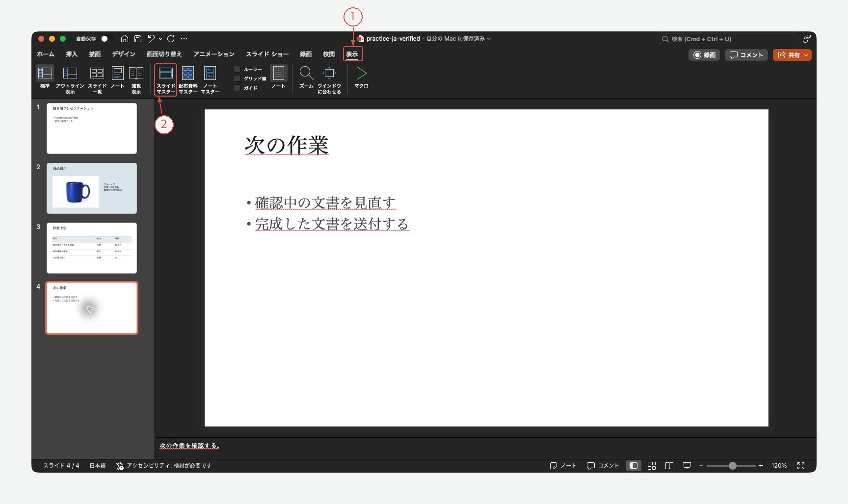
Task: Open the file name save-location dropdown
Action: [x=489, y=39]
